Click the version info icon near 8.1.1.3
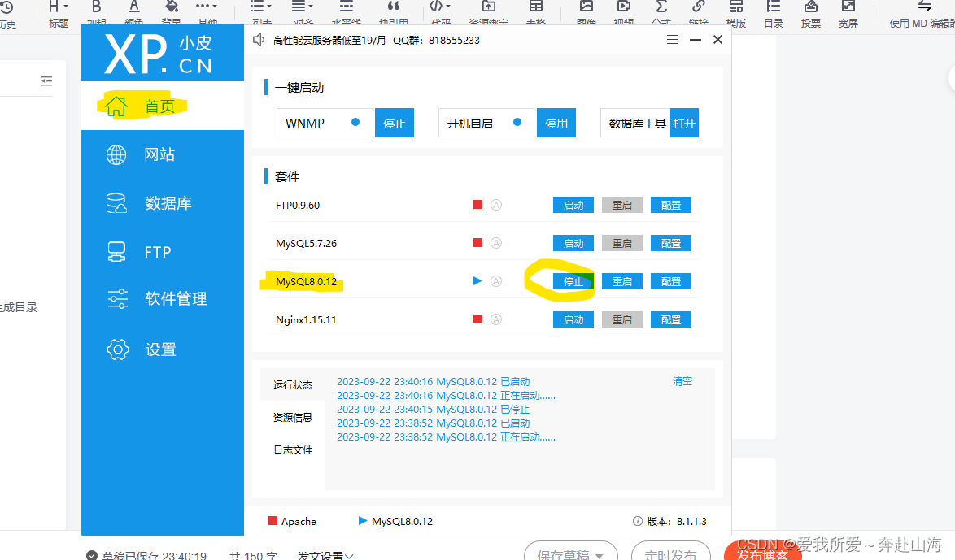955x560 pixels. 638,521
